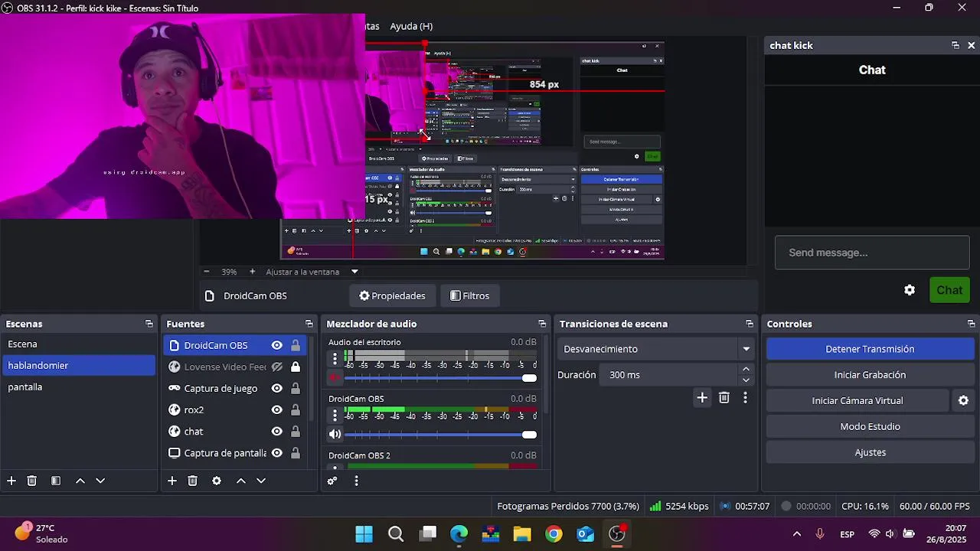Hide DroidCam OBS source eye icon

(277, 345)
